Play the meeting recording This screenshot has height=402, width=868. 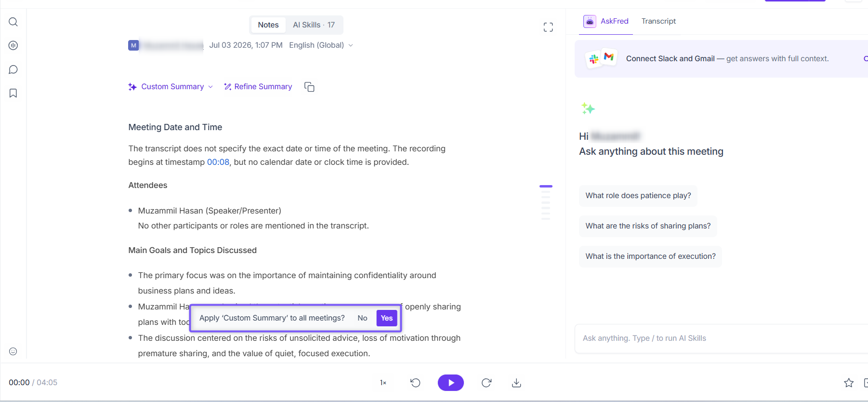(451, 383)
